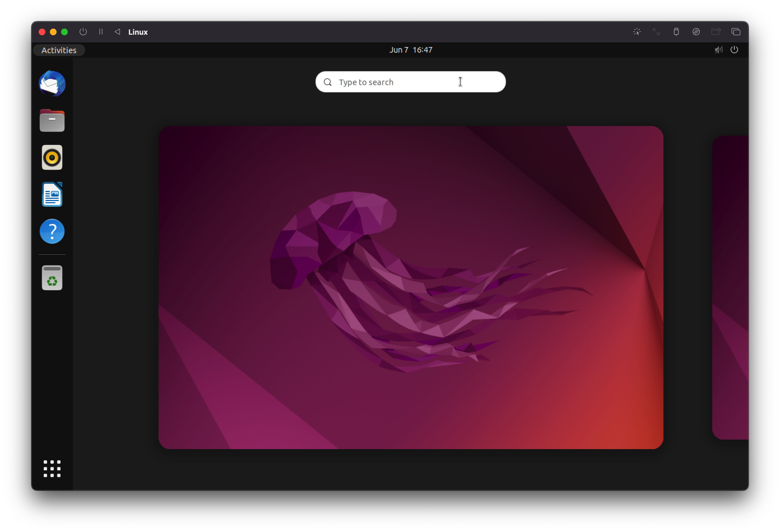Open Thunderbird Mail from the dock
Viewport: 780px width, 532px height.
[52, 83]
